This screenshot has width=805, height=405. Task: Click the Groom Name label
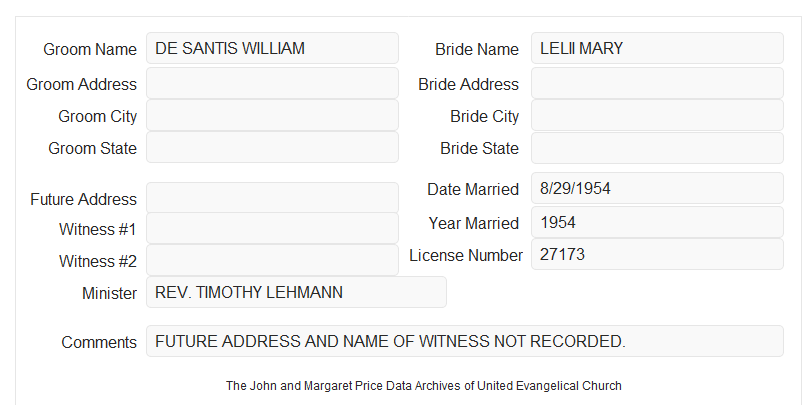(90, 49)
